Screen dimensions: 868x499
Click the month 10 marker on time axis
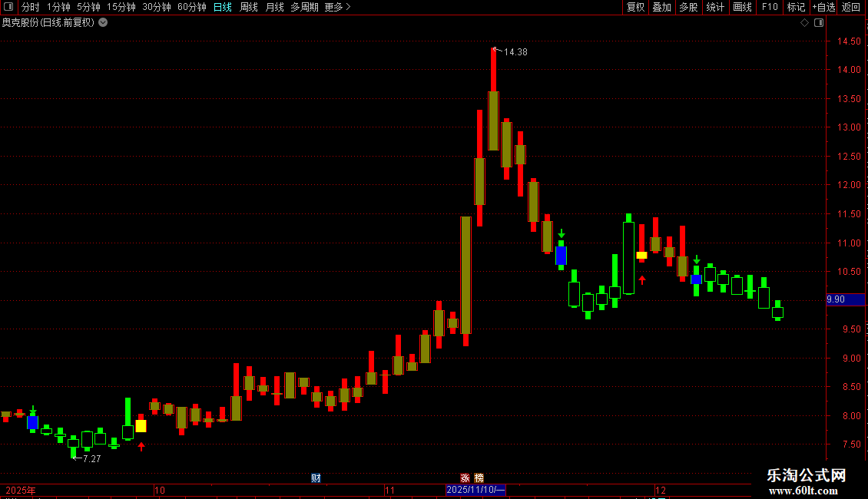(x=160, y=490)
